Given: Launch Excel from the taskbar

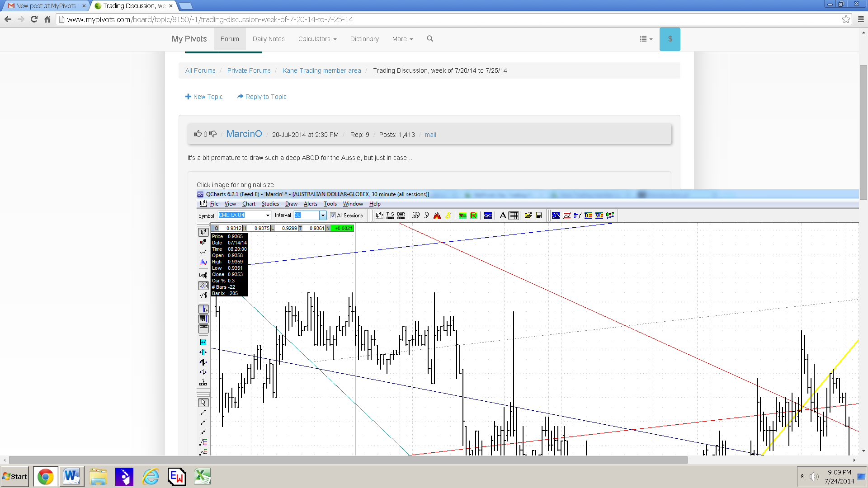Looking at the screenshot, I should (x=202, y=477).
